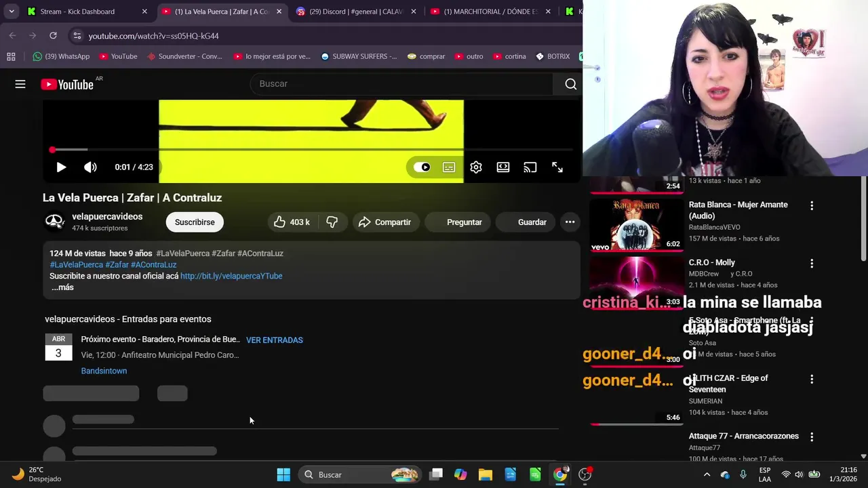Show hidden system tray icons chevron
868x488 pixels.
click(x=707, y=474)
